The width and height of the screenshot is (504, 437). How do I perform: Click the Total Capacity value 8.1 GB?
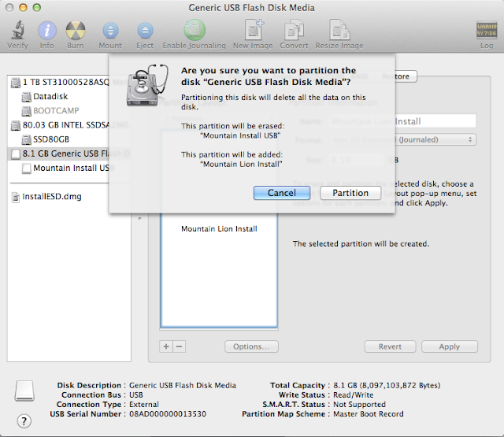point(387,385)
